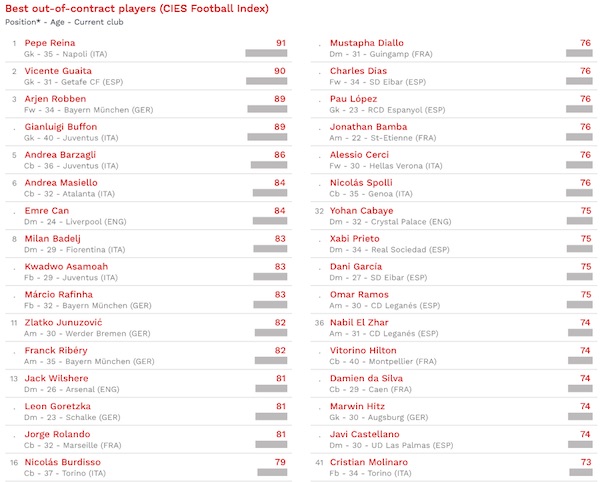600x482 pixels.
Task: Click the score 73 next to Cristian Molinaro
Action: (585, 462)
